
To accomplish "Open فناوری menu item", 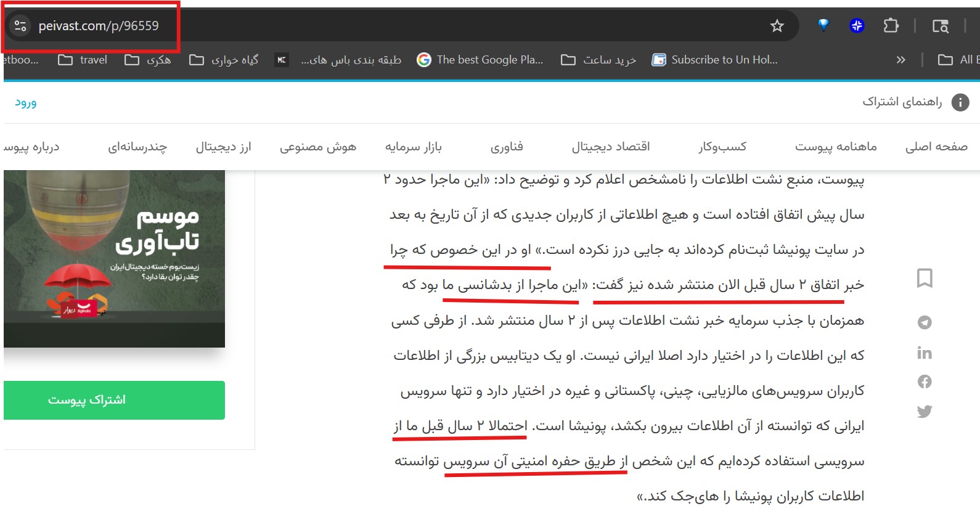I will pos(507,147).
